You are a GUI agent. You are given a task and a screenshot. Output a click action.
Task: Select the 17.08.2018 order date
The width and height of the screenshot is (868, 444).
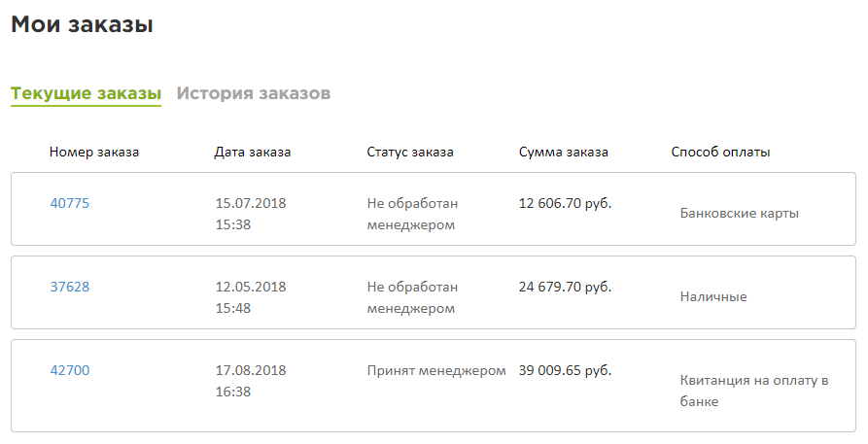coord(251,370)
